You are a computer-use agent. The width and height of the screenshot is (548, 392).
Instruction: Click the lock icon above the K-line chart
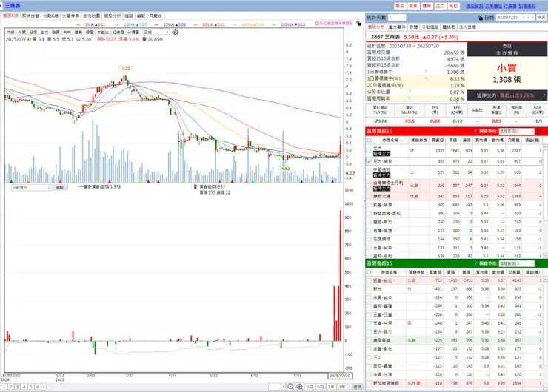pyautogui.click(x=358, y=24)
